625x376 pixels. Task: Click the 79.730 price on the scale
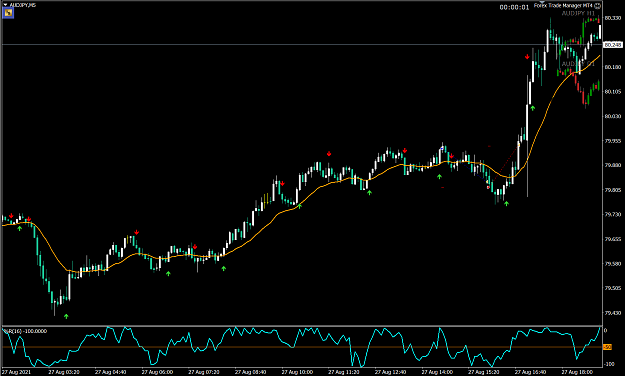(613, 215)
